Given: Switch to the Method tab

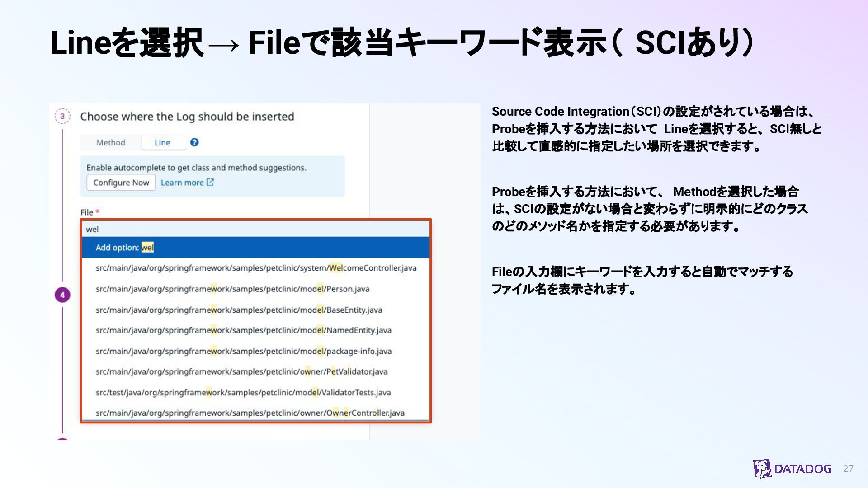Looking at the screenshot, I should coord(111,142).
